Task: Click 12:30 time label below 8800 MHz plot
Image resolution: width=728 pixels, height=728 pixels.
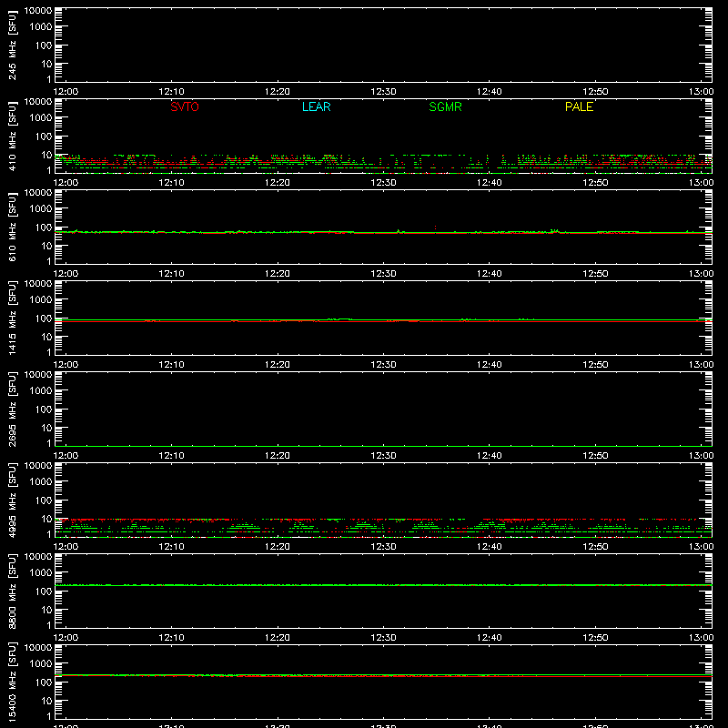Action: [x=383, y=638]
